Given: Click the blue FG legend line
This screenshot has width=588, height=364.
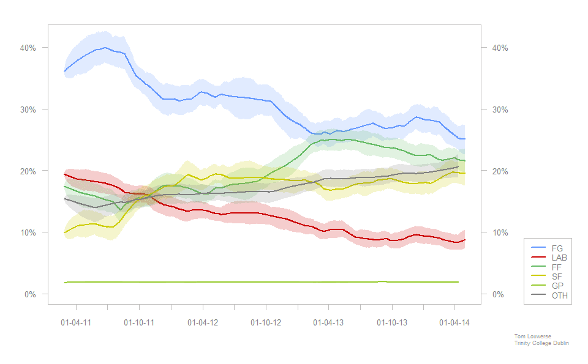Looking at the screenshot, I should tap(538, 247).
